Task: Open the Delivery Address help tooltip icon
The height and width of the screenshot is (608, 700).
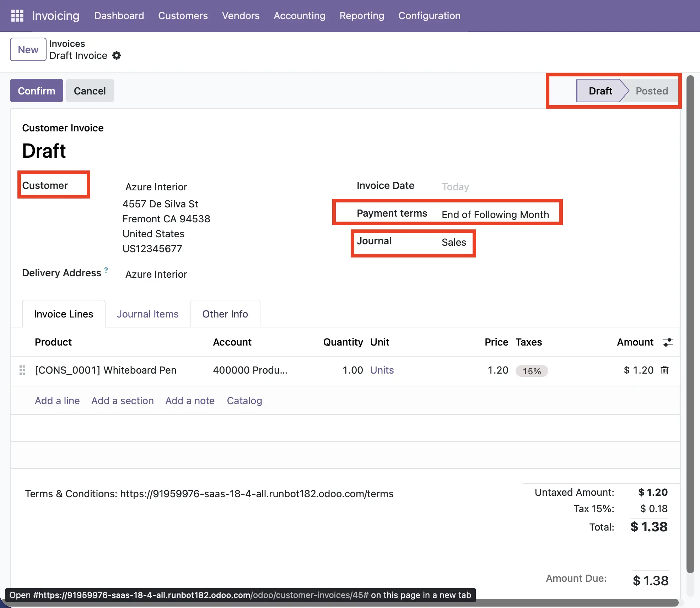Action: click(x=106, y=270)
